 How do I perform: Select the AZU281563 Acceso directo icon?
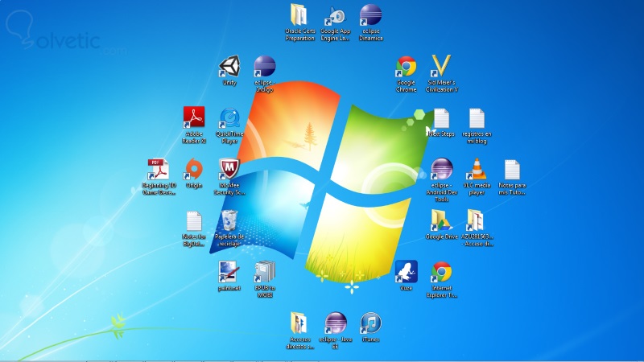click(477, 228)
